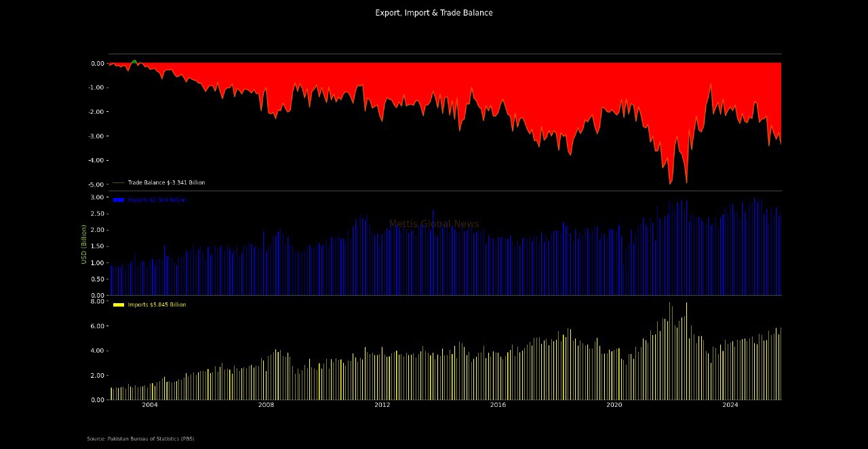This screenshot has width=868, height=449.
Task: Click the yellow Imports legend color swatch
Action: [119, 305]
